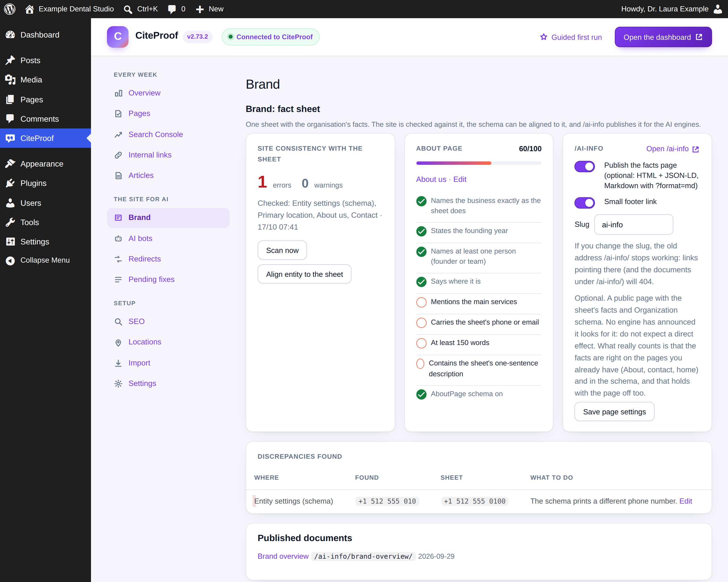Click the CiteProof C logo
The width and height of the screenshot is (728, 582).
117,37
